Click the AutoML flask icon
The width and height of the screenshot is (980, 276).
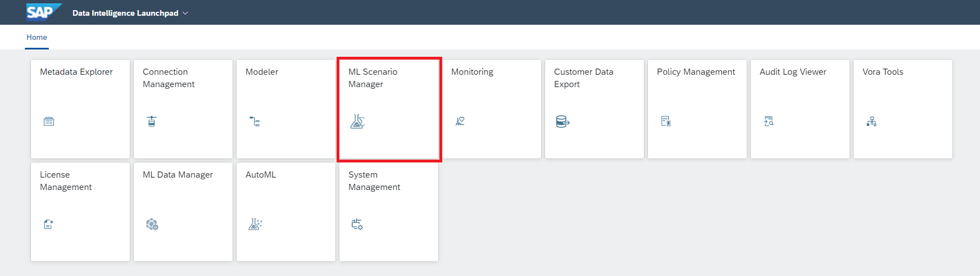pyautogui.click(x=255, y=224)
